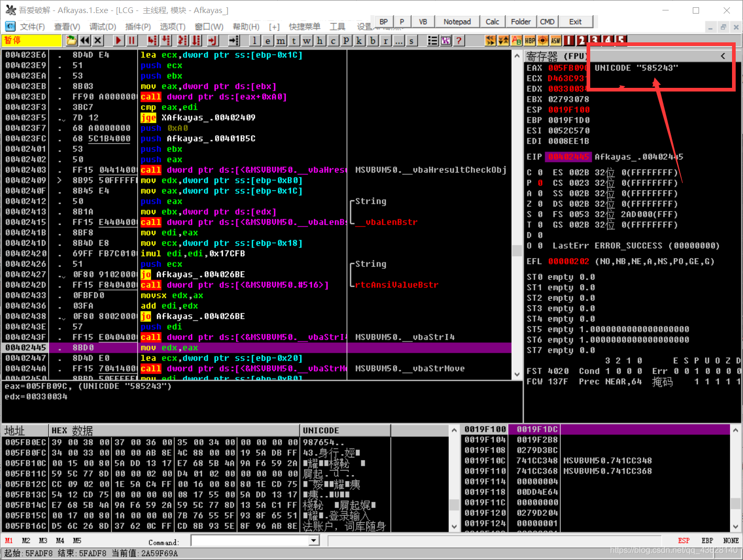Image resolution: width=743 pixels, height=560 pixels.
Task: Select memory window M3 in command bar
Action: [43, 541]
